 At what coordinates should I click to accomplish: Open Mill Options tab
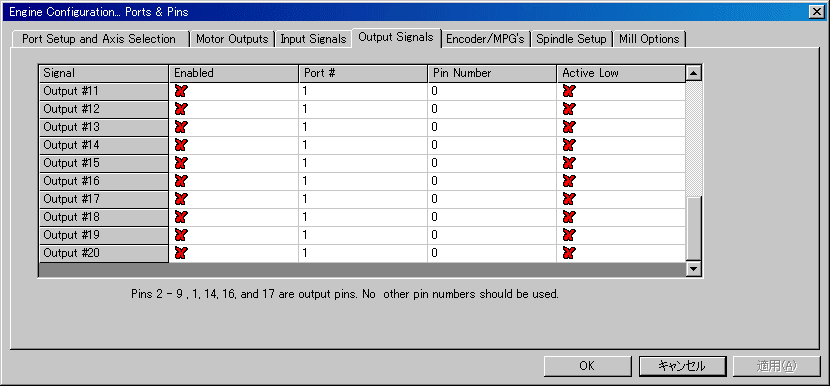pyautogui.click(x=649, y=39)
